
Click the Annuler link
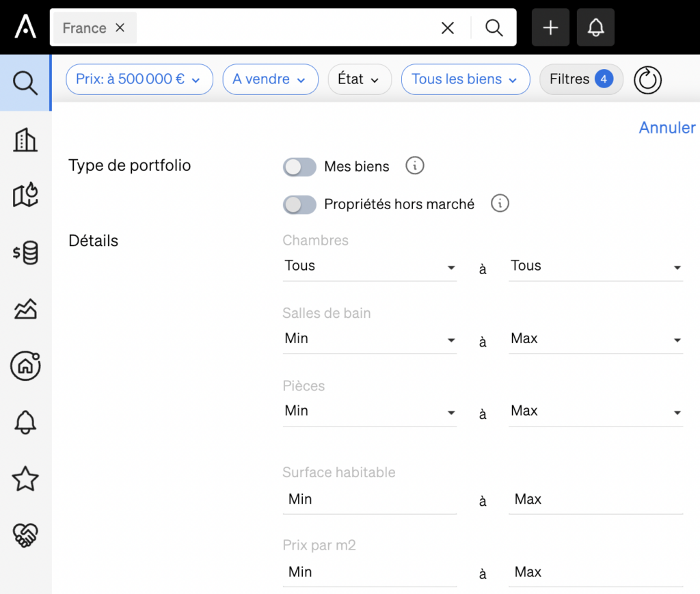667,128
